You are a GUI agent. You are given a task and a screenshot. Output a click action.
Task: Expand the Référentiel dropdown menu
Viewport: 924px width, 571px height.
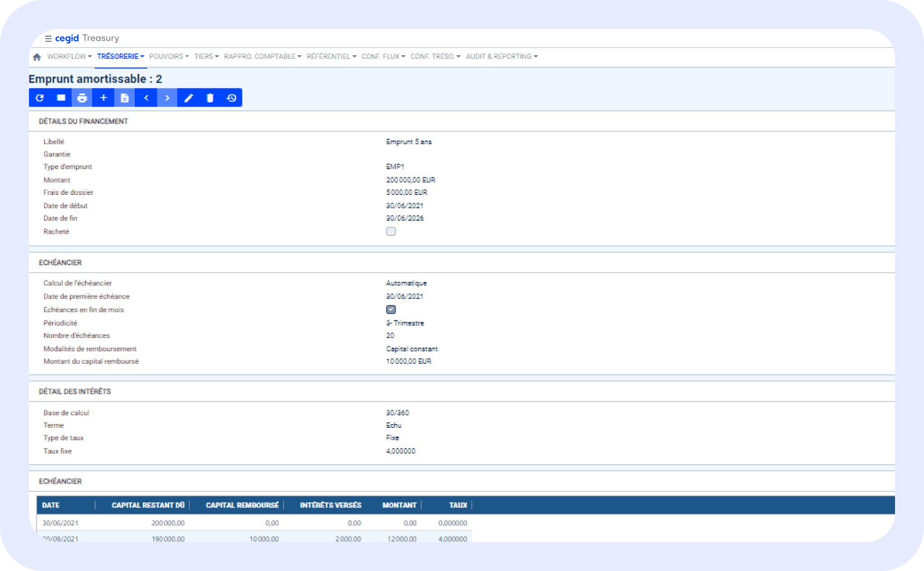[331, 57]
